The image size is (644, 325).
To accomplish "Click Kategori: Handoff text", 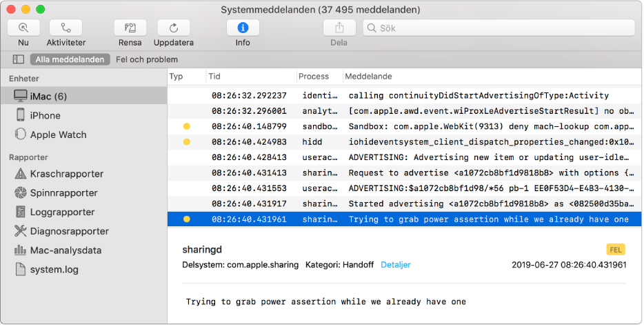I will 339,264.
